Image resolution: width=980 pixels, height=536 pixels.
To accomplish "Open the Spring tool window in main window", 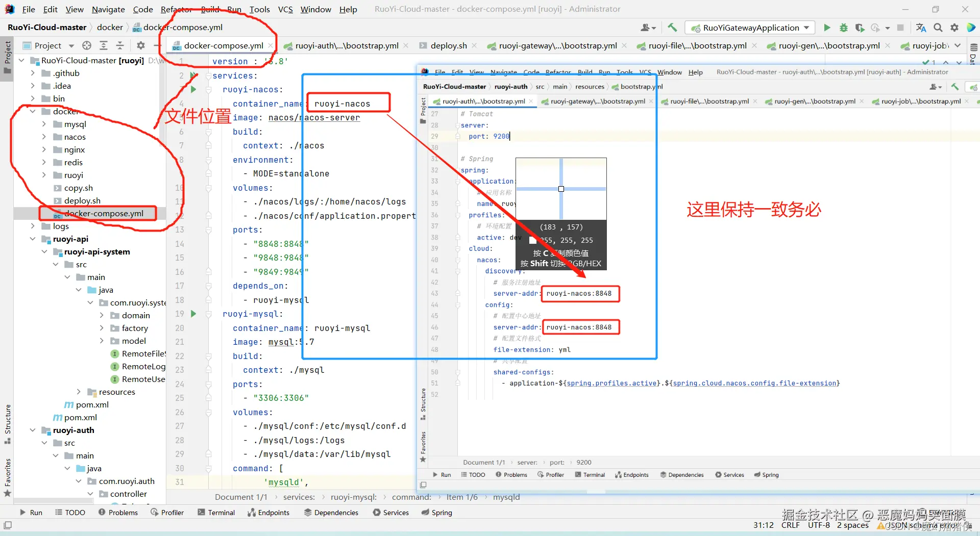I will pos(437,513).
